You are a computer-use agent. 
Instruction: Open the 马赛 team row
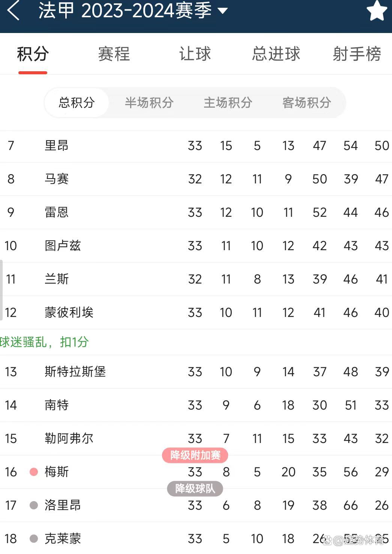pyautogui.click(x=196, y=179)
